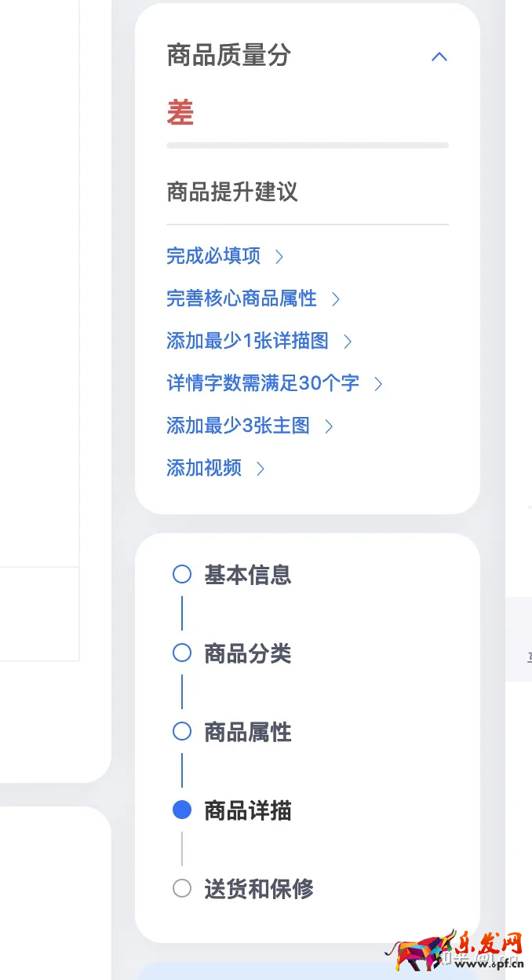Open 添加最少3张主图 suggestion
Viewport: 532px width, 980px height.
pos(238,426)
